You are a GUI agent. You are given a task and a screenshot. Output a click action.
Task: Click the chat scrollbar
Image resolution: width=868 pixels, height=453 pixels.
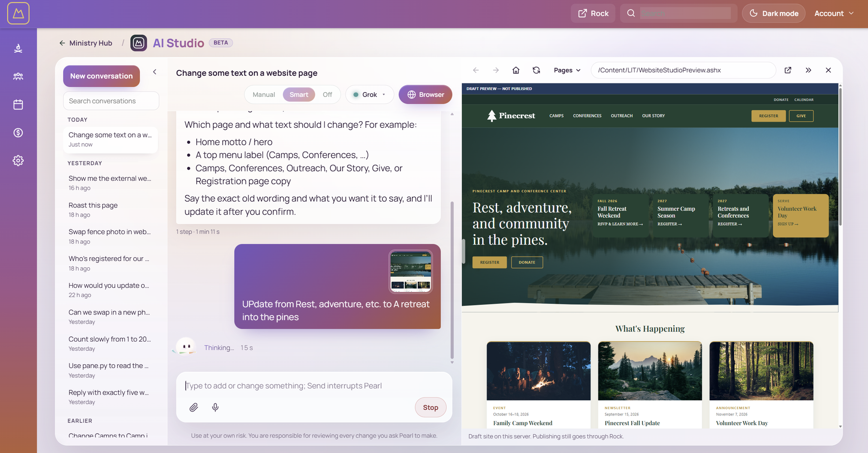click(x=452, y=280)
